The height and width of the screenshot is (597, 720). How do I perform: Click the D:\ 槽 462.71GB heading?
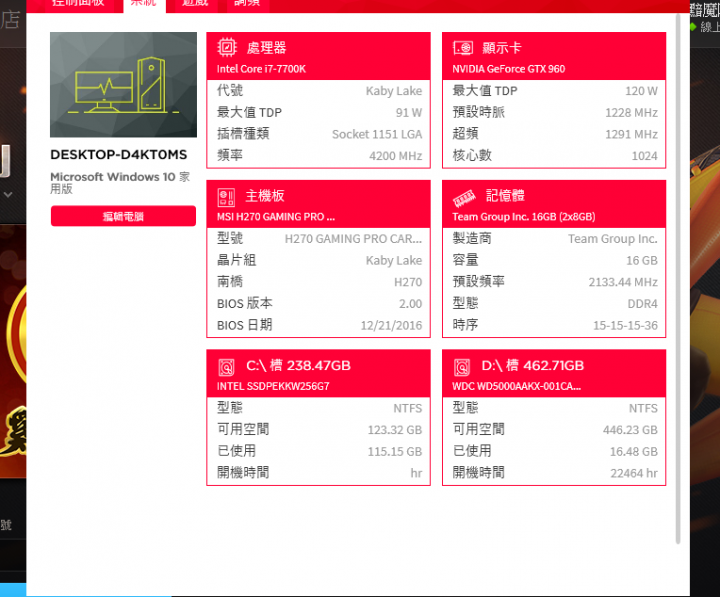click(x=533, y=366)
